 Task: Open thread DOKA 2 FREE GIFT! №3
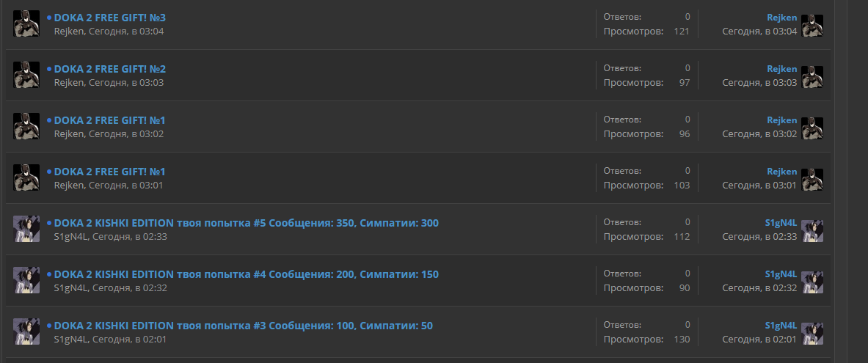tap(109, 18)
